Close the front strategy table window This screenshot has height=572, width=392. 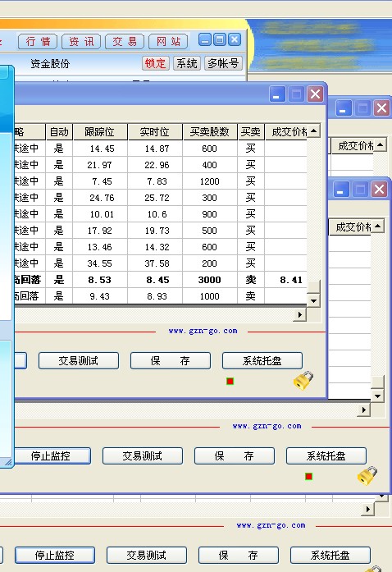coord(316,94)
